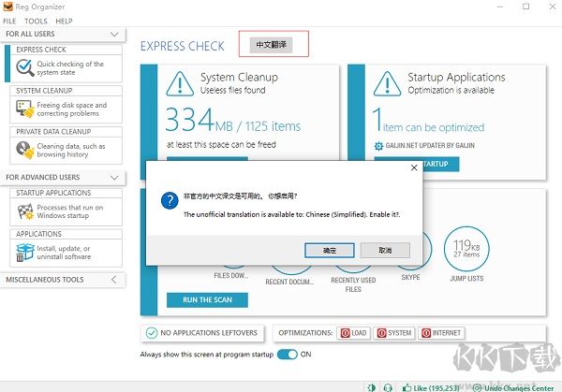Click the EXPRESS CHECK heading
Viewport: 562px width, 392px height.
(x=182, y=46)
